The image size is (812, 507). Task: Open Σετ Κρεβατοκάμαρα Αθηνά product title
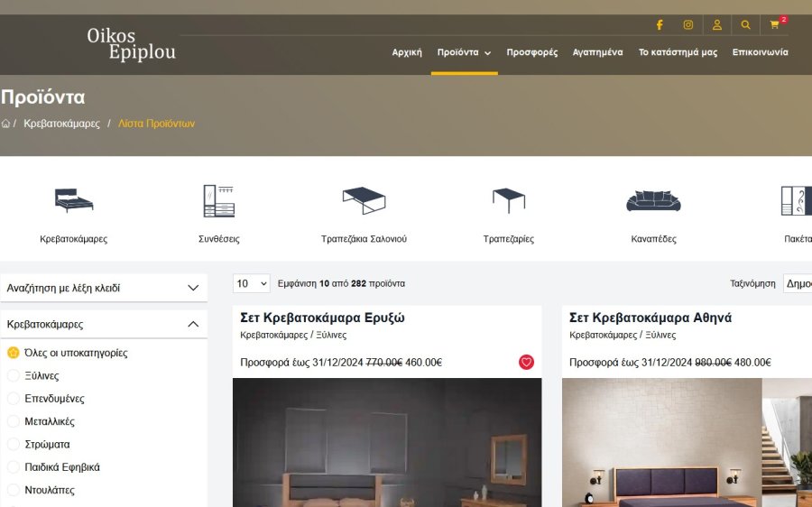click(651, 318)
